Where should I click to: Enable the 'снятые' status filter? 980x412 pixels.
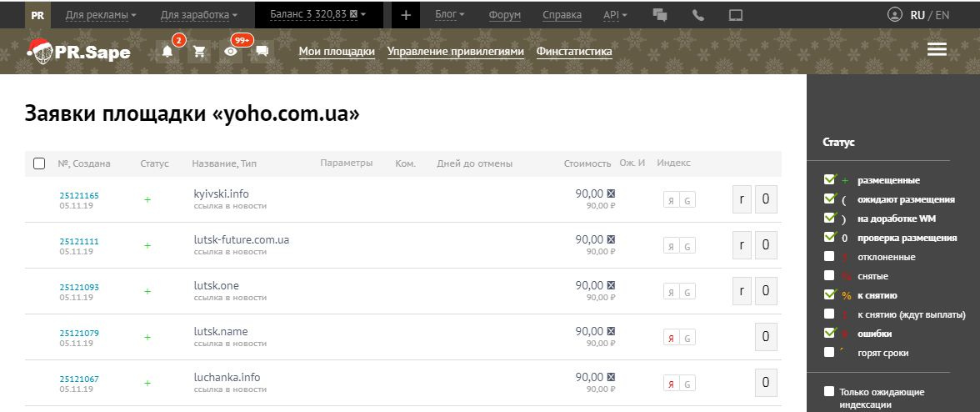pos(828,276)
